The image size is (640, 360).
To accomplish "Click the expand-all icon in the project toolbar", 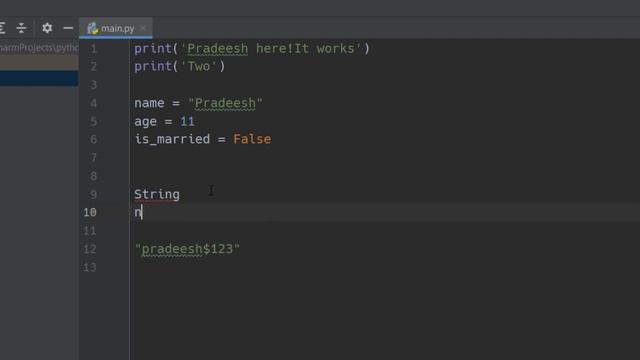I will (x=2, y=28).
